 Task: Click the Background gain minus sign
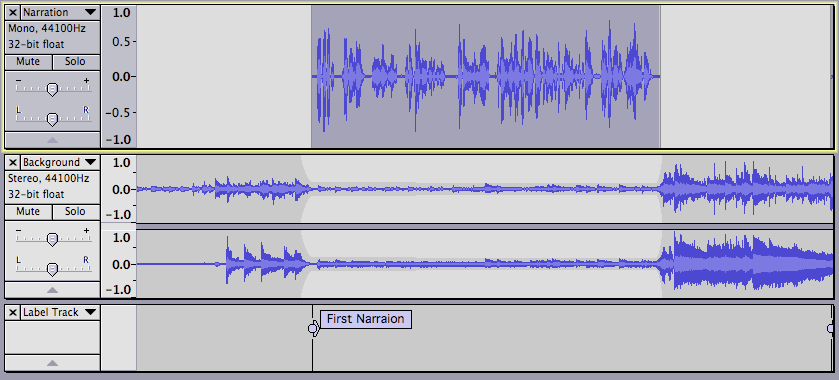(19, 230)
